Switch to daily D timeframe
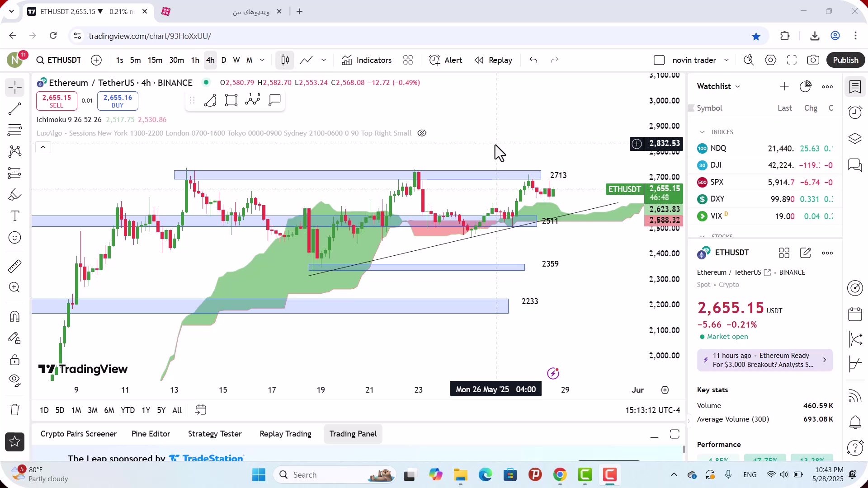868x488 pixels. [x=224, y=60]
